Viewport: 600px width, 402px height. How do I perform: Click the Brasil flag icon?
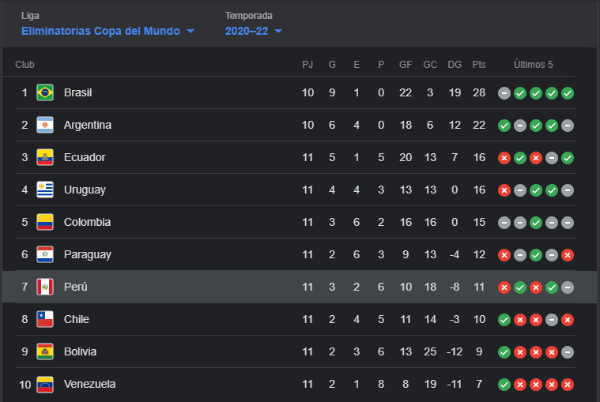[45, 93]
